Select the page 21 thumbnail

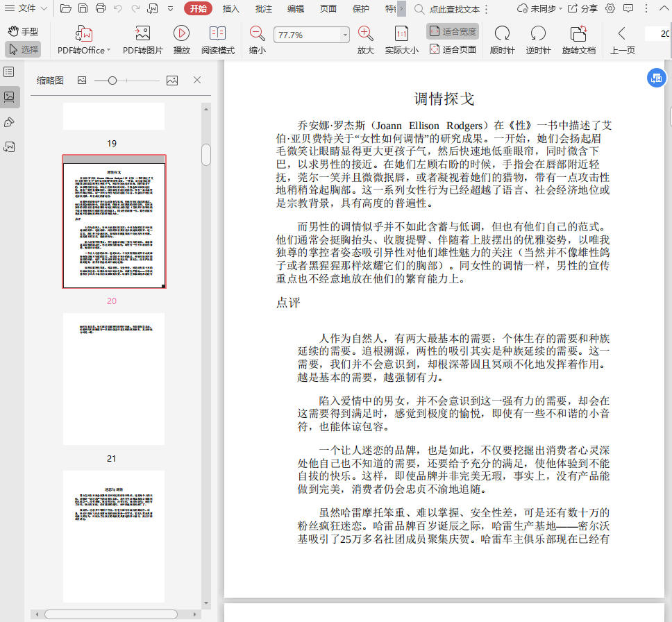[x=114, y=379]
